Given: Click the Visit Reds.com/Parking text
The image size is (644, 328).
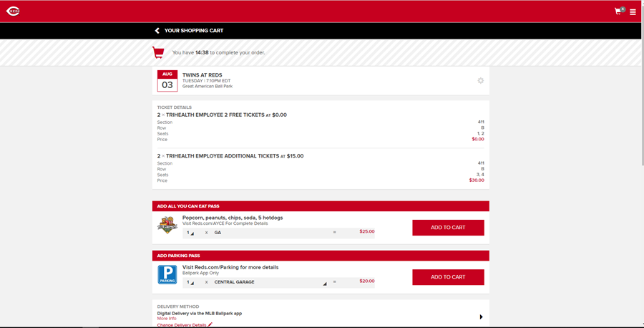Looking at the screenshot, I should [230, 267].
